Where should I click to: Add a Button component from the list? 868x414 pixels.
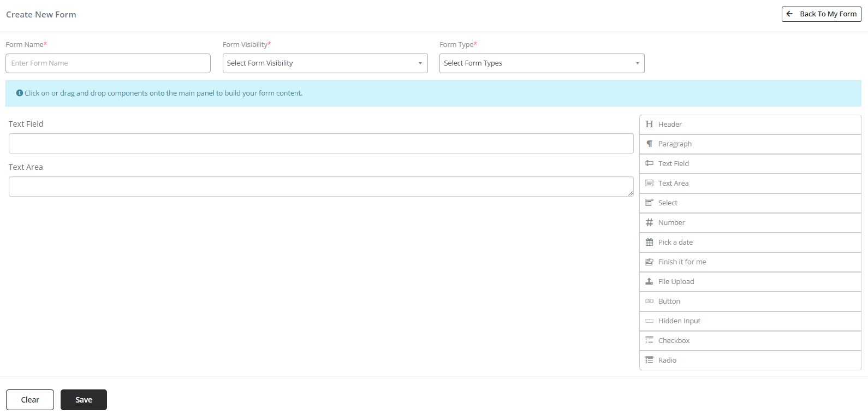click(669, 301)
